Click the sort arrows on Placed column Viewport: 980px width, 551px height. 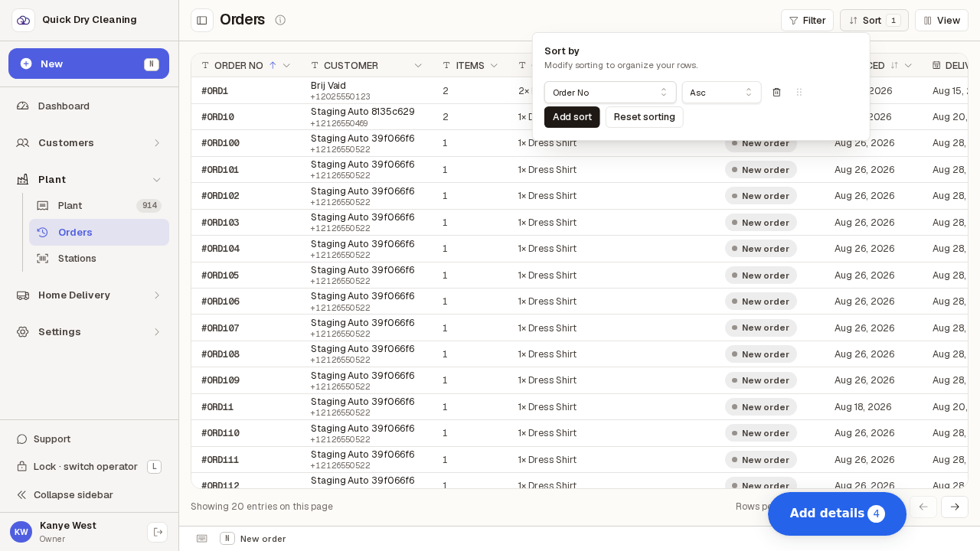point(894,66)
